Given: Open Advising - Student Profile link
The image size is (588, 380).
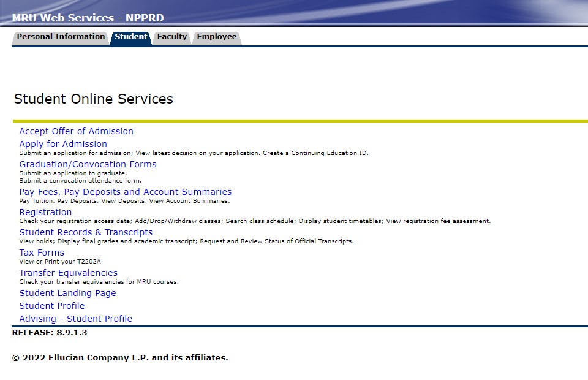Looking at the screenshot, I should 75,319.
